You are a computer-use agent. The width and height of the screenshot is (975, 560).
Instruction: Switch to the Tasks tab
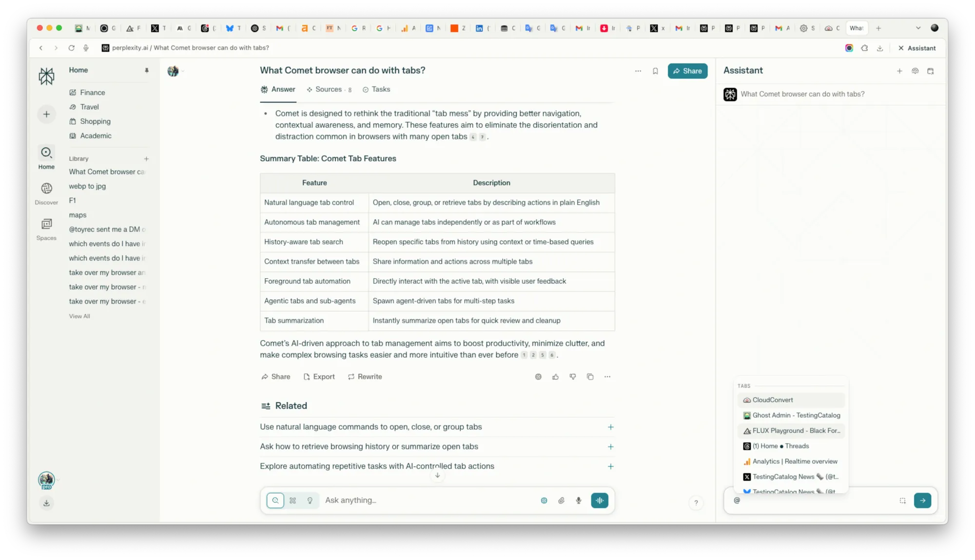376,89
